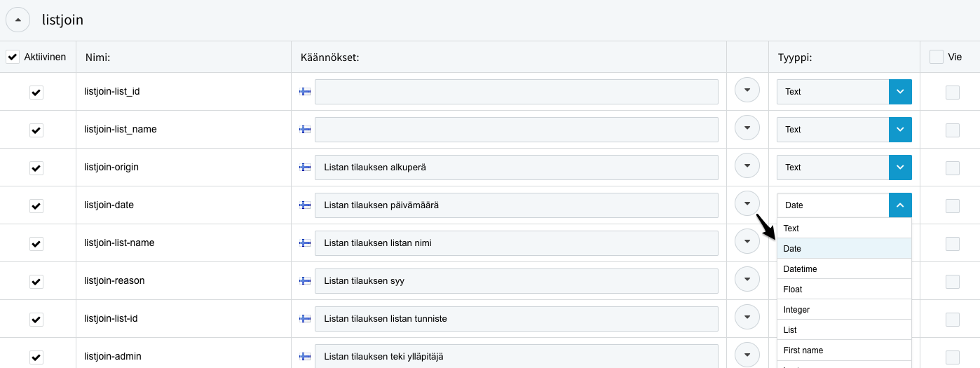This screenshot has width=980, height=368.
Task: Open round arrow menu for listjoin-origin row
Action: pos(747,166)
